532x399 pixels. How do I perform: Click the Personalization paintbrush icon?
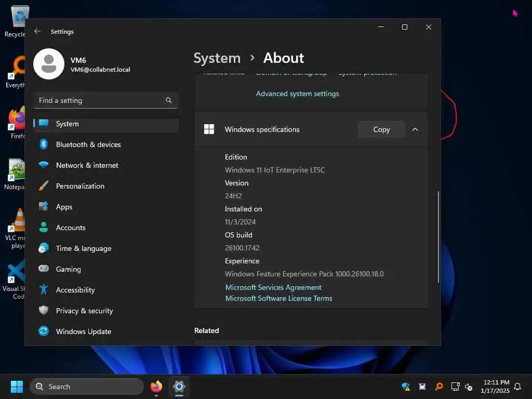tap(44, 185)
